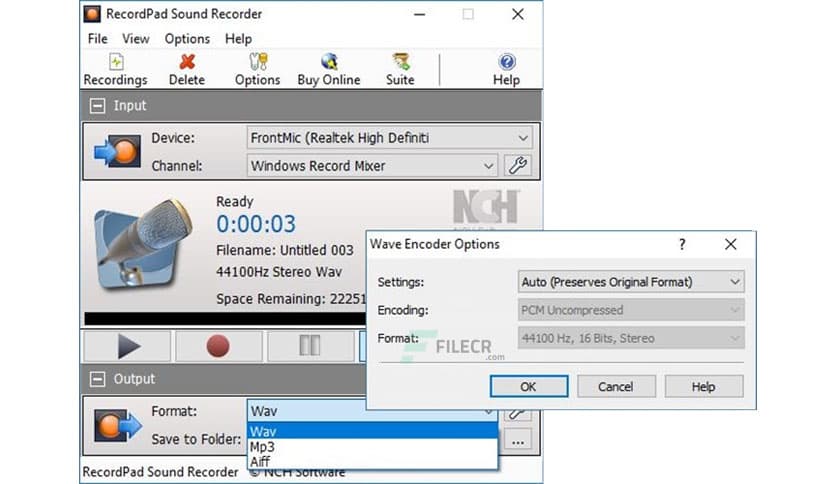
Task: Open the Suite toolbar icon
Action: (x=400, y=70)
